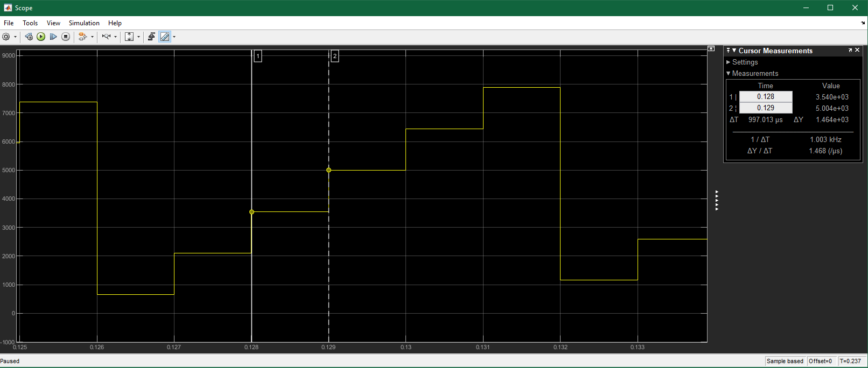Image resolution: width=868 pixels, height=368 pixels.
Task: Click the cursor 2 marker label on plot
Action: (x=334, y=56)
